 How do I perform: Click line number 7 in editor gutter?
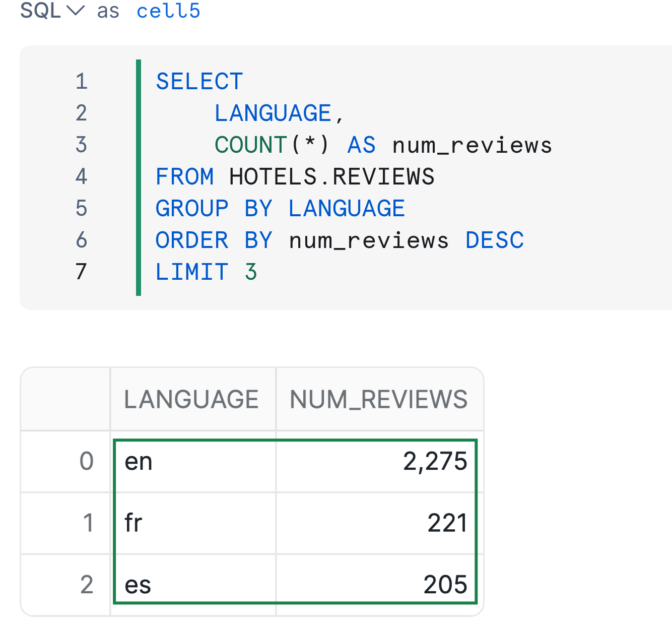point(82,272)
